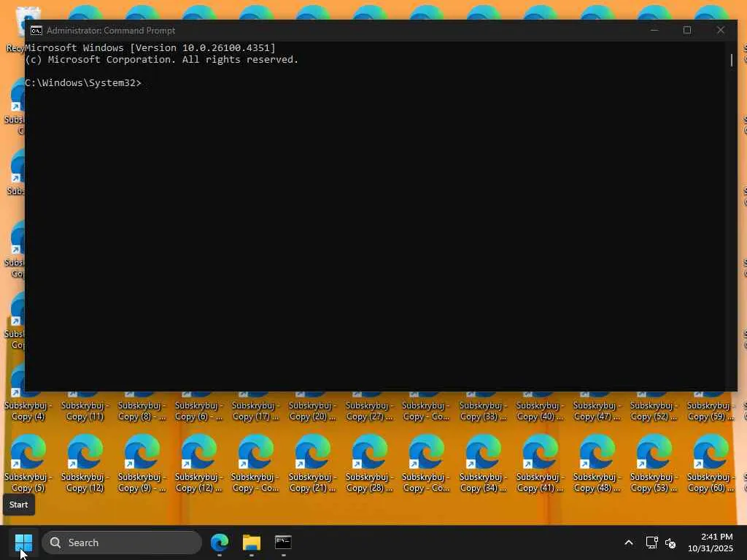Click the Subskrybuj - Copy (28) shortcut

pyautogui.click(x=369, y=463)
